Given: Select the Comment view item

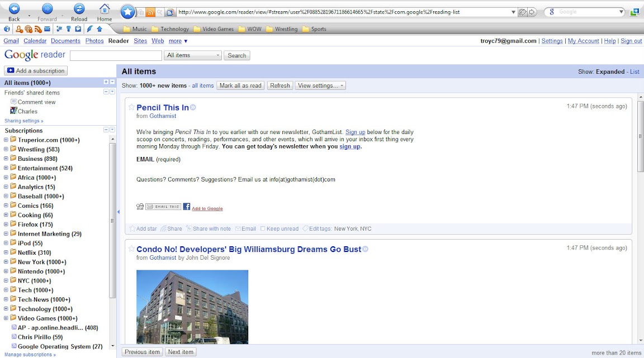Looking at the screenshot, I should (x=33, y=102).
